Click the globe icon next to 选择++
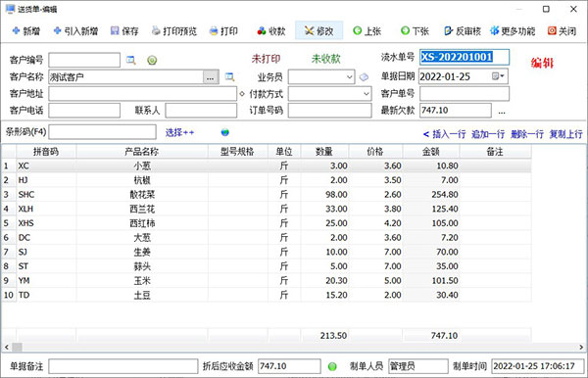 point(225,132)
